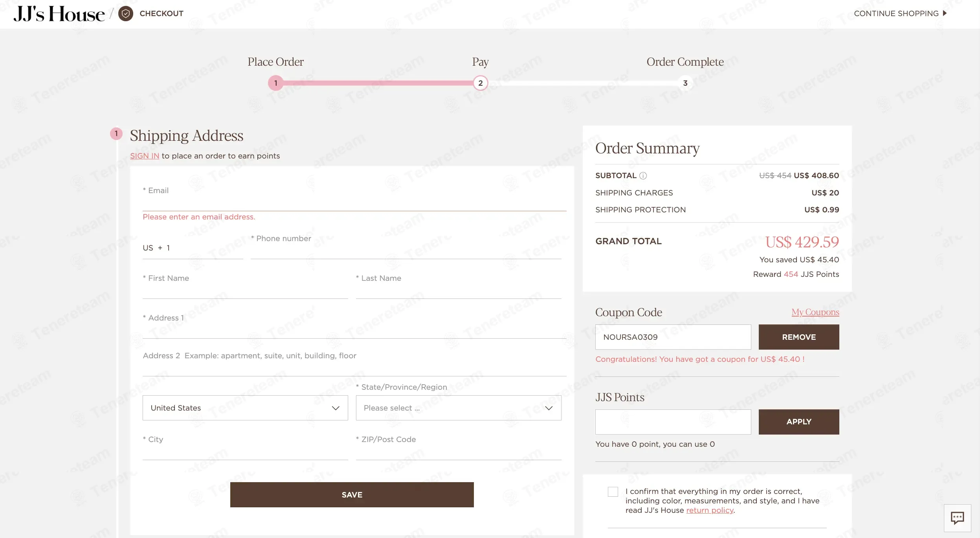Image resolution: width=980 pixels, height=538 pixels.
Task: Click the SAVE address button
Action: pos(352,495)
